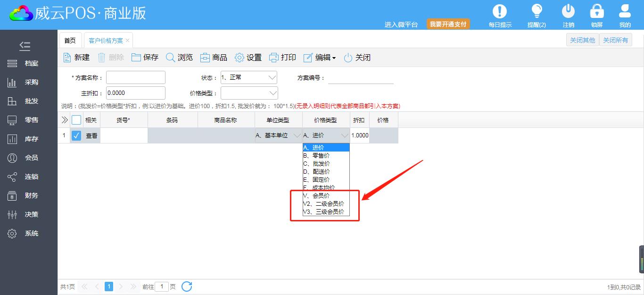Click the 保存 (Save) toolbar icon
This screenshot has height=295, width=644.
tap(136, 58)
